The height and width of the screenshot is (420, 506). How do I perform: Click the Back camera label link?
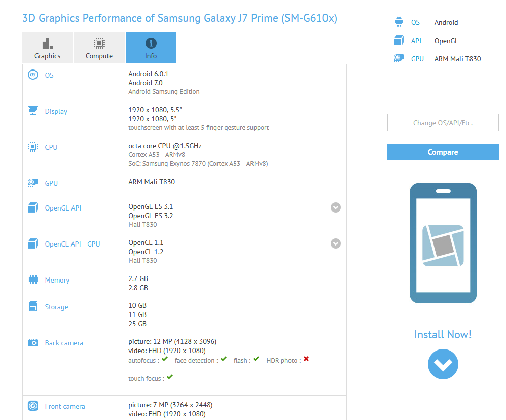[64, 343]
